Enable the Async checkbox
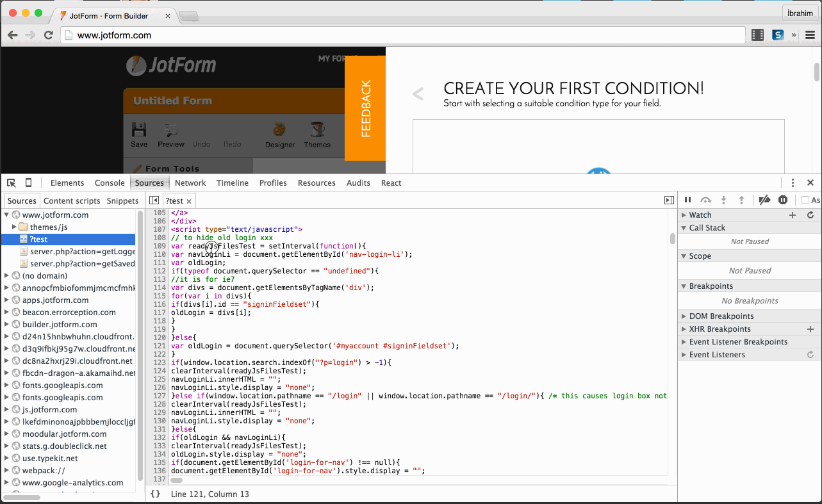This screenshot has height=504, width=822. 805,200
